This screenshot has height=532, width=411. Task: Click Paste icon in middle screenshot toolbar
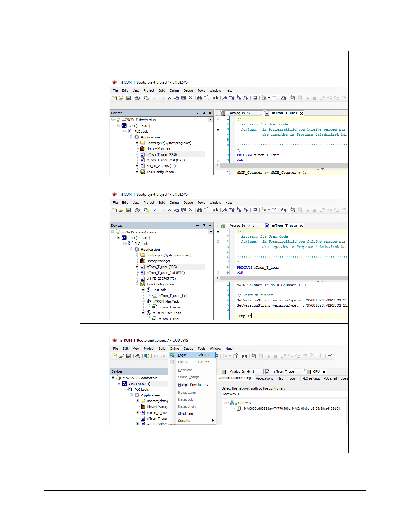click(183, 210)
